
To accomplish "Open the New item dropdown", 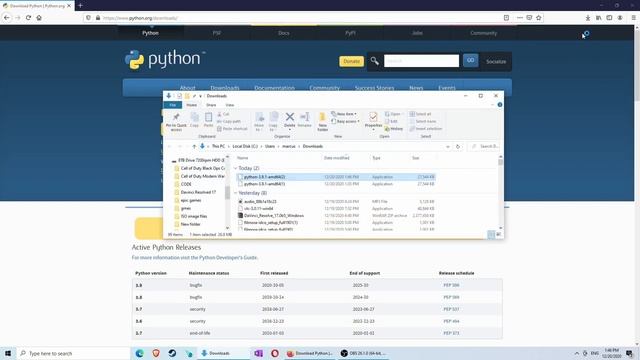I will coord(344,114).
